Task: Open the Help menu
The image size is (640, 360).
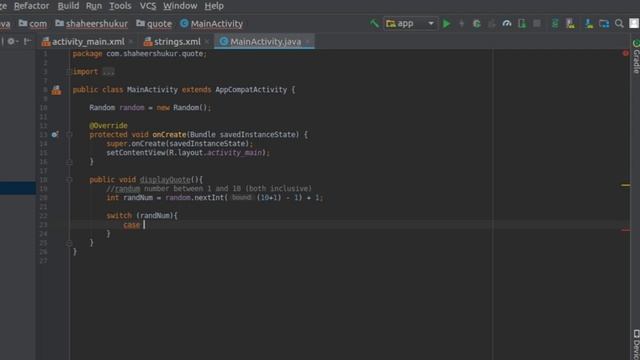Action: (214, 6)
